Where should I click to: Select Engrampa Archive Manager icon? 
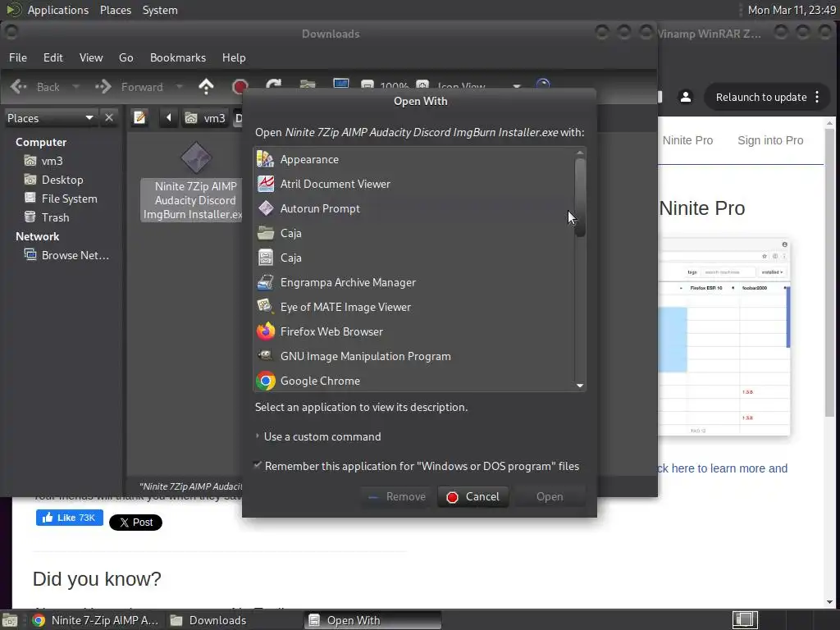click(x=266, y=282)
